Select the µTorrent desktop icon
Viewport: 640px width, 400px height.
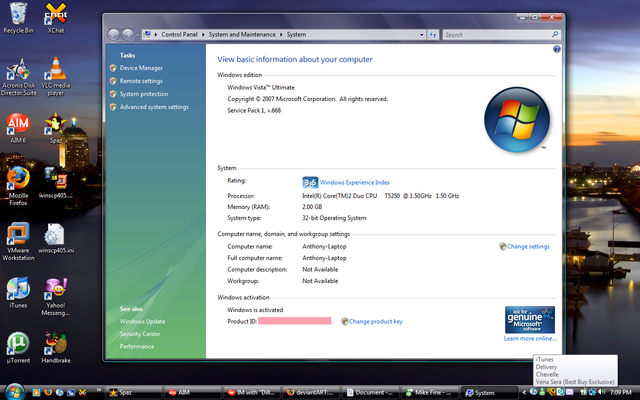click(x=18, y=347)
